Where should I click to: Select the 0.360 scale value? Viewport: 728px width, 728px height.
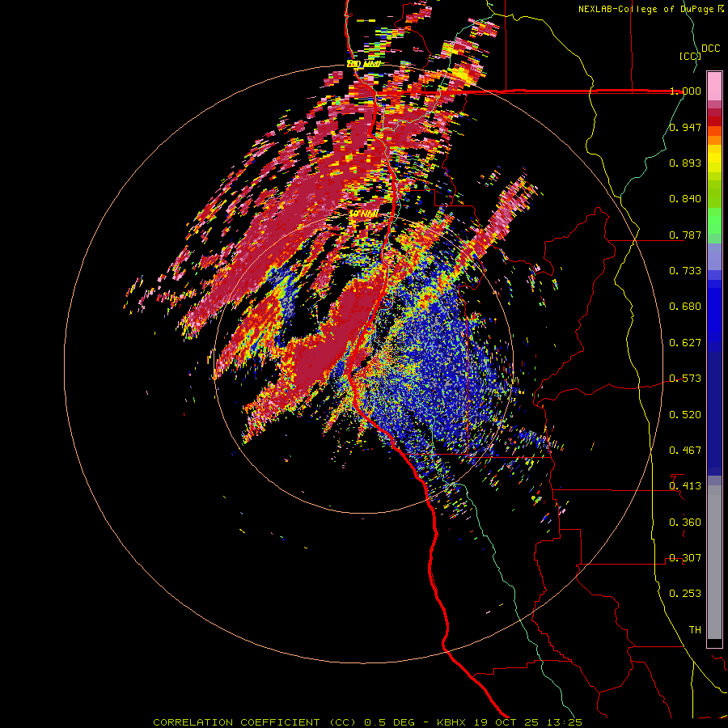click(685, 523)
